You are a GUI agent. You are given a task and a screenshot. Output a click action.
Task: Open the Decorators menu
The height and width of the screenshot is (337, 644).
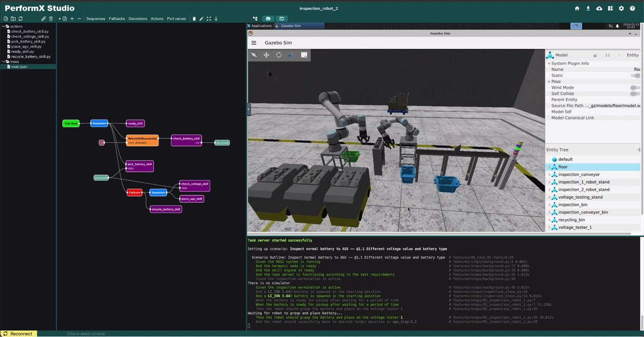point(138,19)
